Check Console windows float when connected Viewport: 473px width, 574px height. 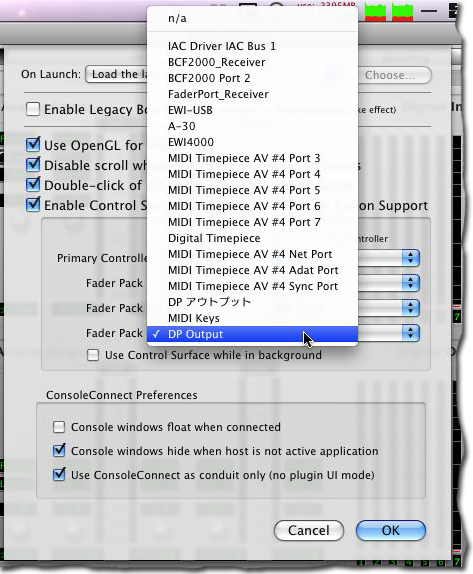pos(59,427)
